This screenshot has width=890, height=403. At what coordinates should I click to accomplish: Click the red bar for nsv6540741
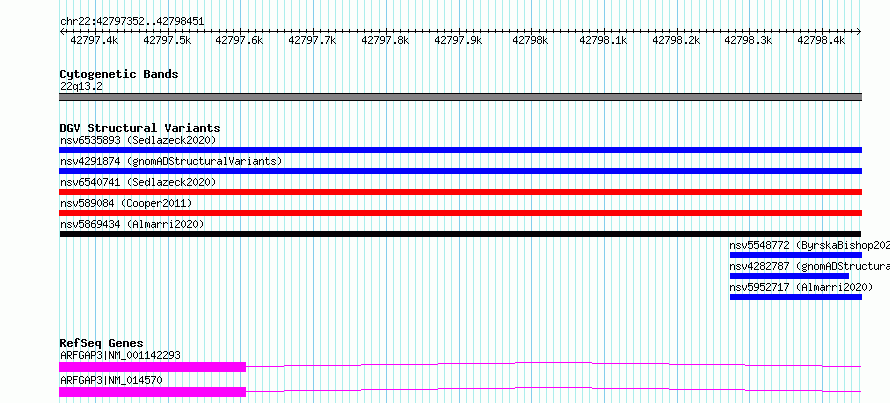coord(460,192)
